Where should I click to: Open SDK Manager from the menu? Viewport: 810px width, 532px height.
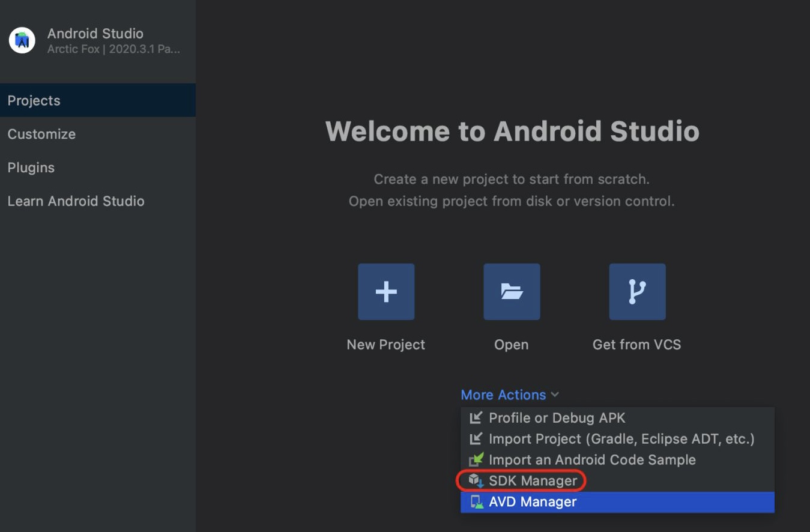tap(617, 481)
